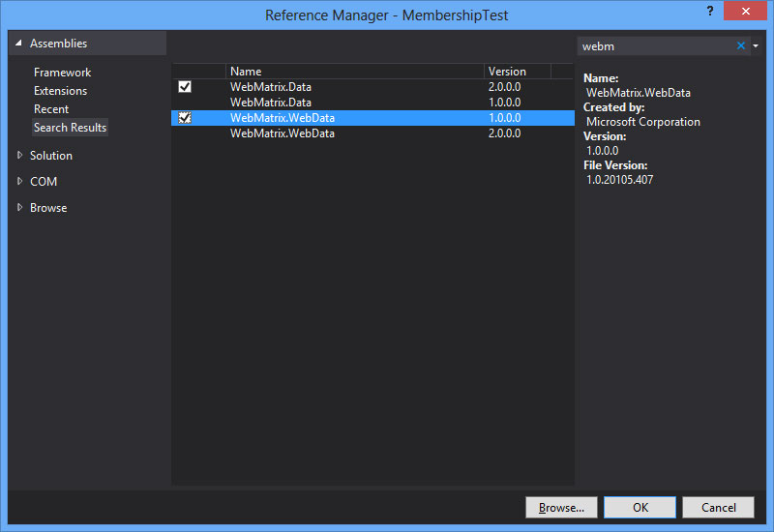Image resolution: width=774 pixels, height=532 pixels.
Task: Select the WebMatrix.Data 2.0.0.0 row name
Action: coord(271,87)
